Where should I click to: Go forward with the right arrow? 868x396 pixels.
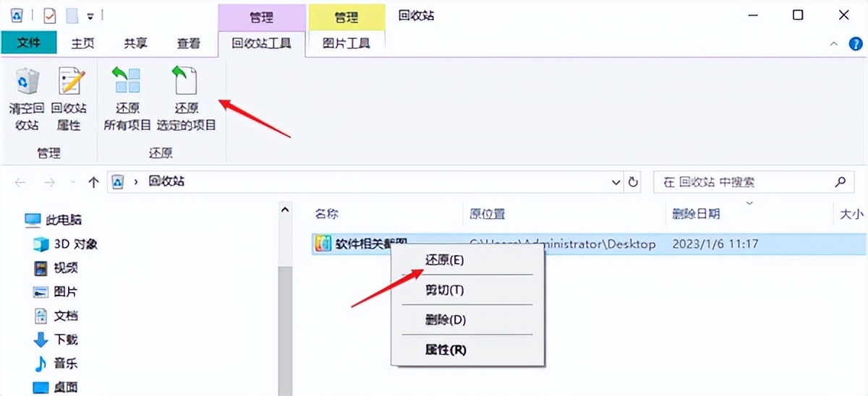49,182
